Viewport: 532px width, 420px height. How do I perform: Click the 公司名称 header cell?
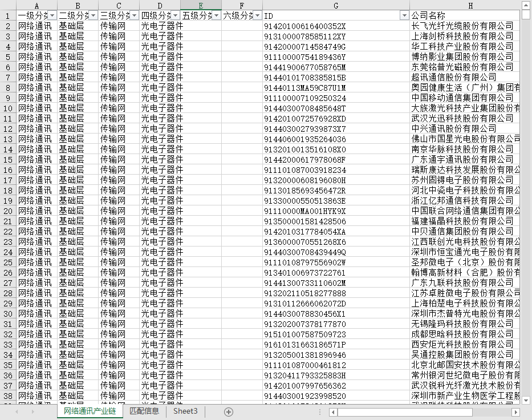point(465,15)
